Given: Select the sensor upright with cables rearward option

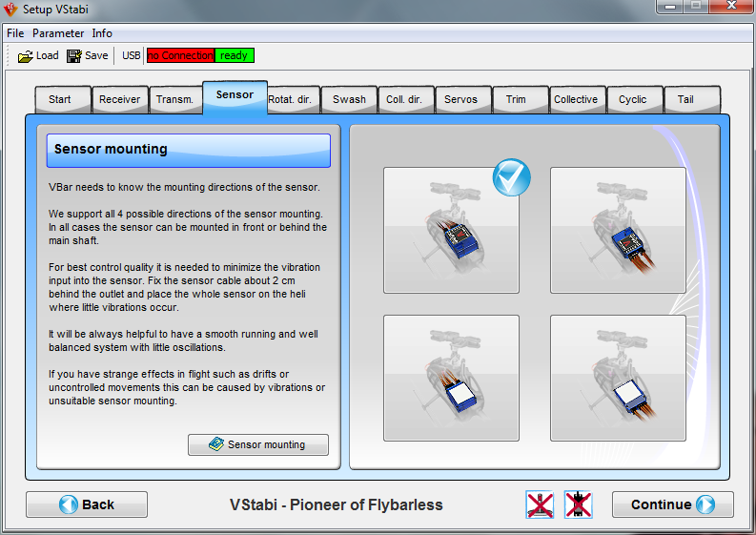Looking at the screenshot, I should click(x=618, y=230).
